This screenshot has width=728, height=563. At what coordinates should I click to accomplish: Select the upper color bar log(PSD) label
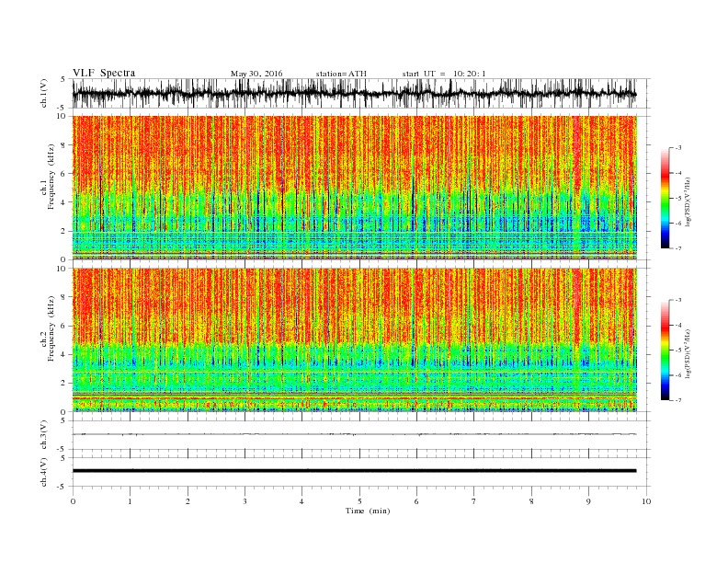coord(688,201)
